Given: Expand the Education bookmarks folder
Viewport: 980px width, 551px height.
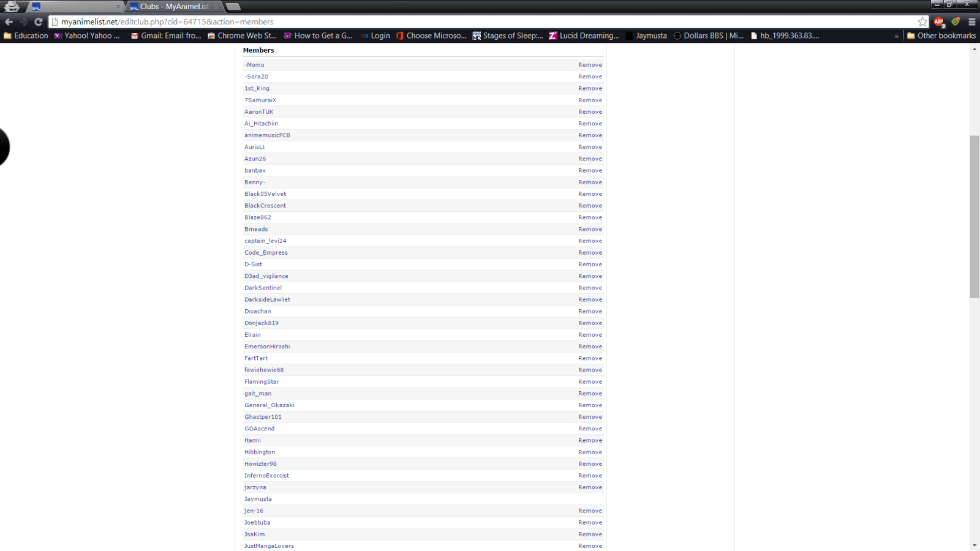Looking at the screenshot, I should (26, 36).
